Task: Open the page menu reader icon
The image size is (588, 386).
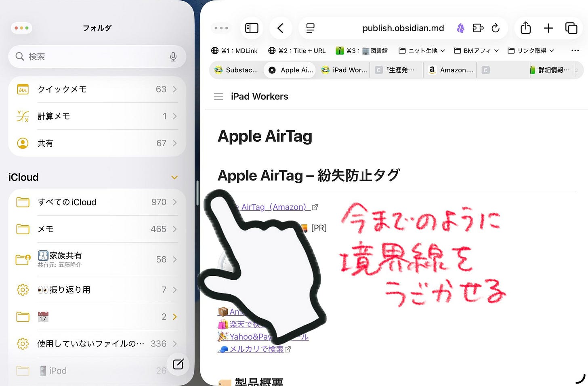Action: point(310,28)
